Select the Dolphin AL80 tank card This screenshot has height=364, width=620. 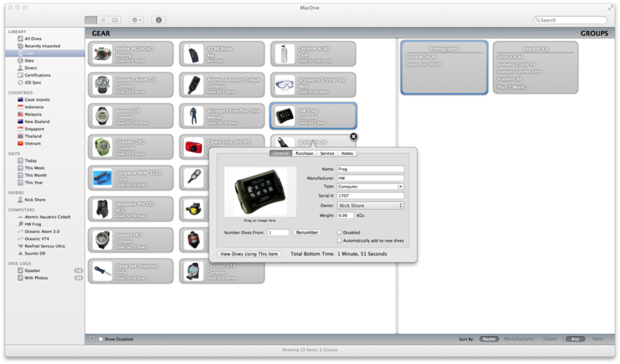coord(313,53)
